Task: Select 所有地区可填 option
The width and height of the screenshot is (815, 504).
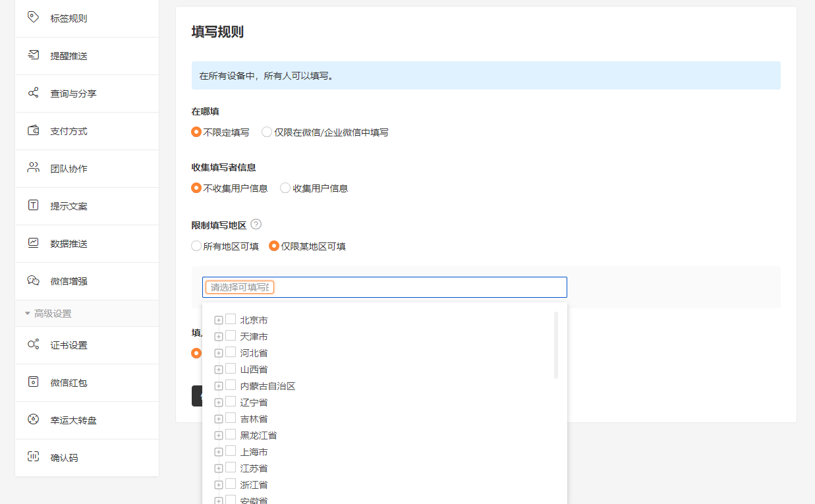Action: tap(196, 246)
